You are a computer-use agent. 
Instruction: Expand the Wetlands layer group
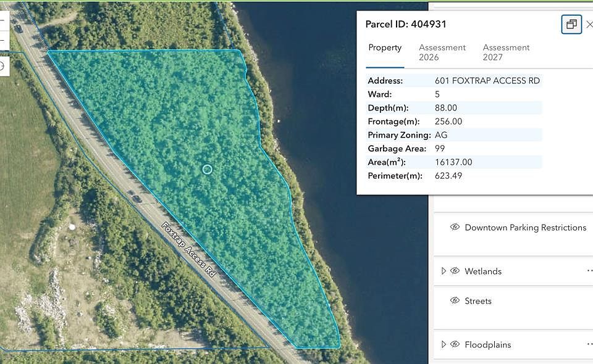point(444,271)
